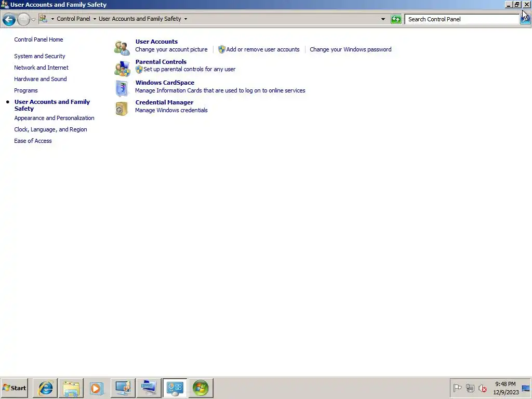Go to Control Panel Home

point(38,39)
